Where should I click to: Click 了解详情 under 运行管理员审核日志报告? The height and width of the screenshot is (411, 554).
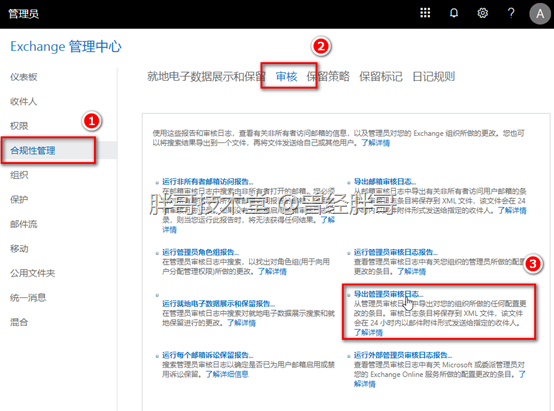coord(412,271)
